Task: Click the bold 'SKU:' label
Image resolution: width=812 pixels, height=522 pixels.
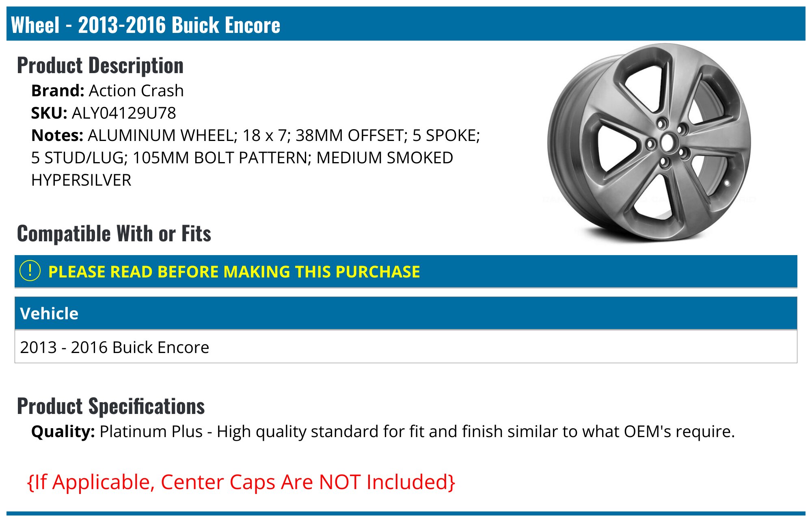Action: pyautogui.click(x=49, y=113)
